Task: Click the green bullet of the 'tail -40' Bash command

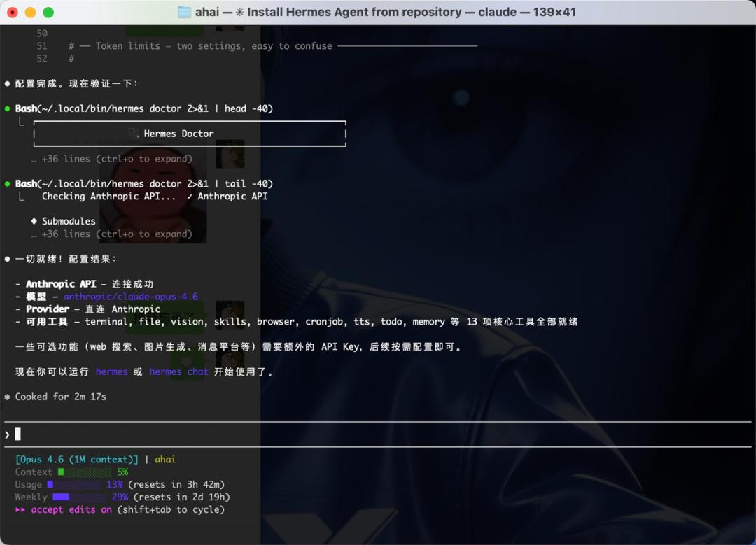Action: 7,183
